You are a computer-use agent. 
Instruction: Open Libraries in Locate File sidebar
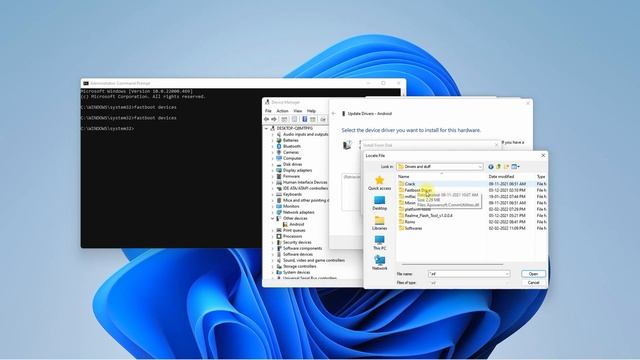(379, 223)
